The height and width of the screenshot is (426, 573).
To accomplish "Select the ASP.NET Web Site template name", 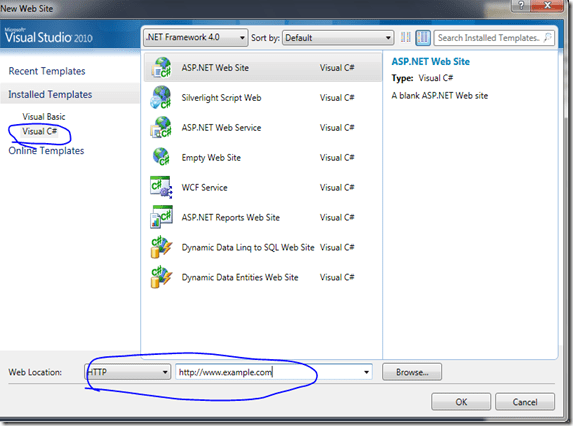I will coord(215,68).
